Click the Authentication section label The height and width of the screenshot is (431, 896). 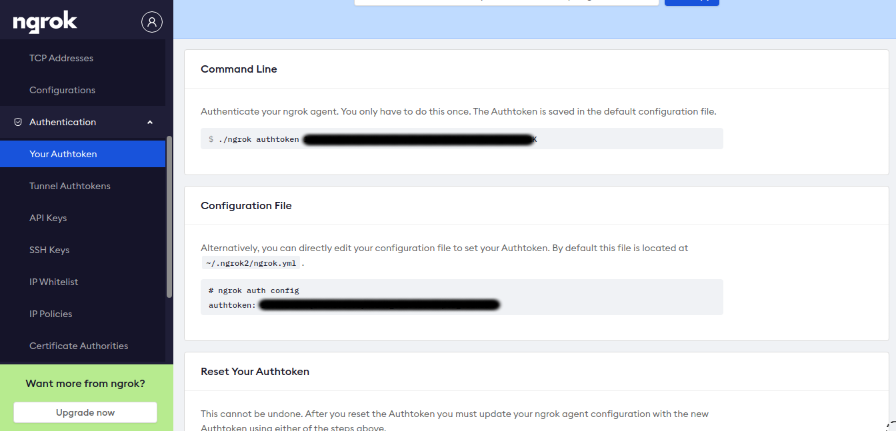click(63, 122)
